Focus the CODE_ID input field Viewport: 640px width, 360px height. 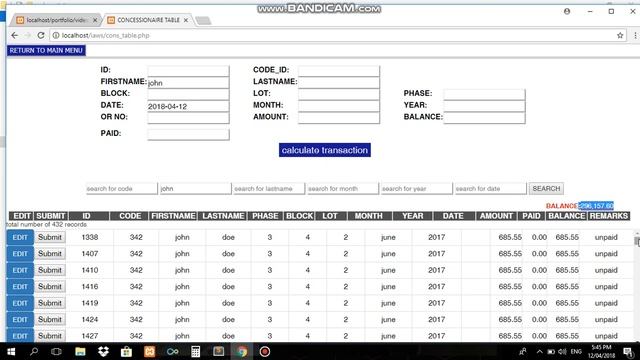click(339, 71)
